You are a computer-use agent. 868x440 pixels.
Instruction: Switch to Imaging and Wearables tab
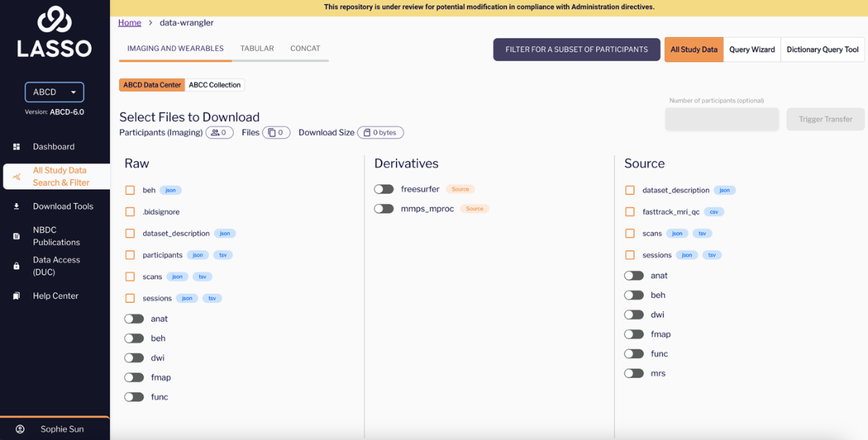point(175,49)
